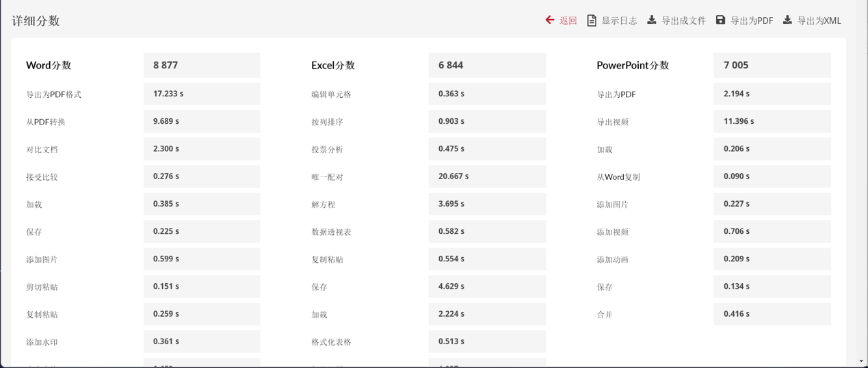This screenshot has height=368, width=868.
Task: Click the 17.233 s Word PDF export result
Action: coord(168,94)
